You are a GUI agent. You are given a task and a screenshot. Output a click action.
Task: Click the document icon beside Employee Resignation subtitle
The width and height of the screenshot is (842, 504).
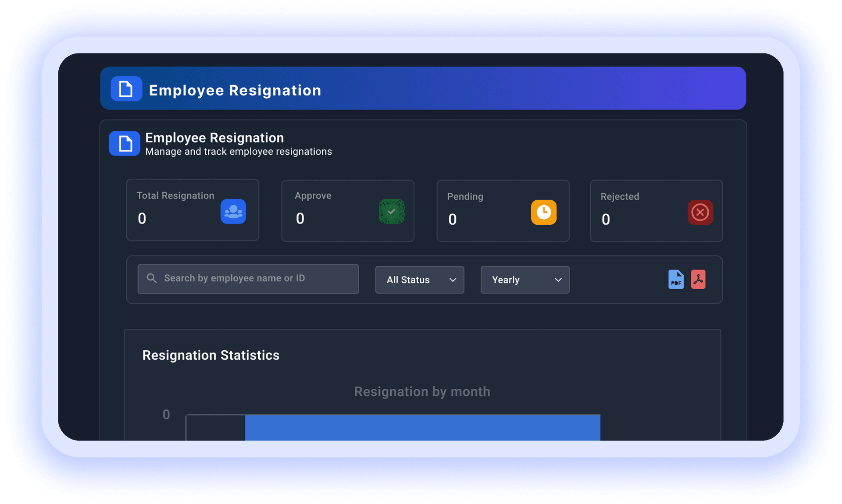tap(124, 143)
